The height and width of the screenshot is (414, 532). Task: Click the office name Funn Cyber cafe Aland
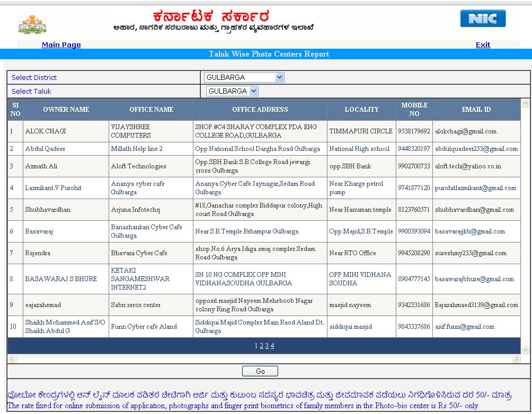coord(144,327)
